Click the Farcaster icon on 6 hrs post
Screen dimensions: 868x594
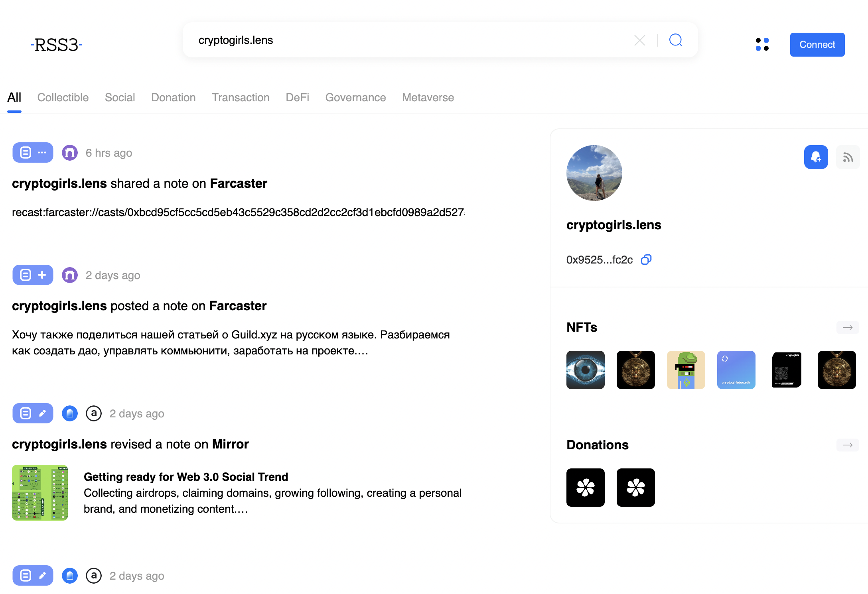(70, 153)
